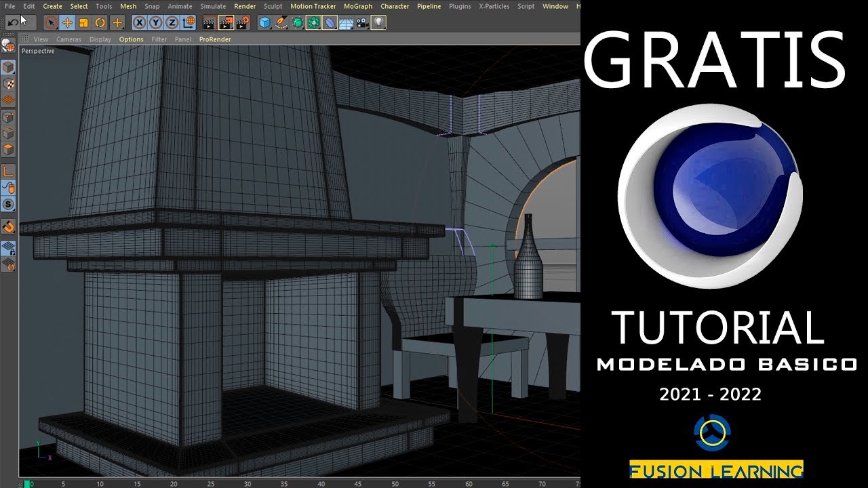
Task: Select the Workplane mode grid icon
Action: tap(8, 100)
